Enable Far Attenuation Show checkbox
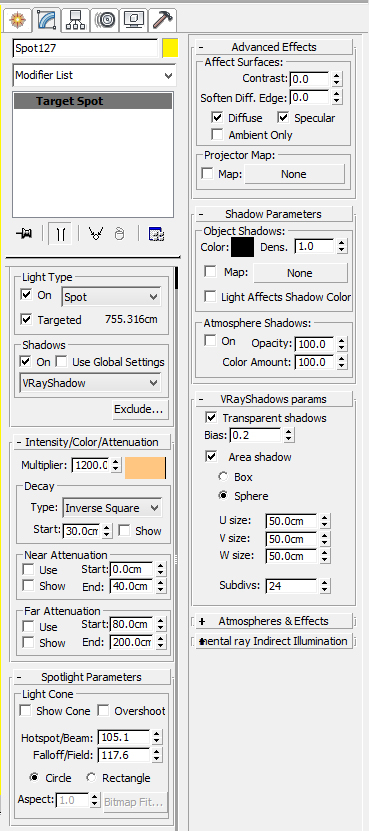Image resolution: width=369 pixels, height=831 pixels. pyautogui.click(x=28, y=642)
